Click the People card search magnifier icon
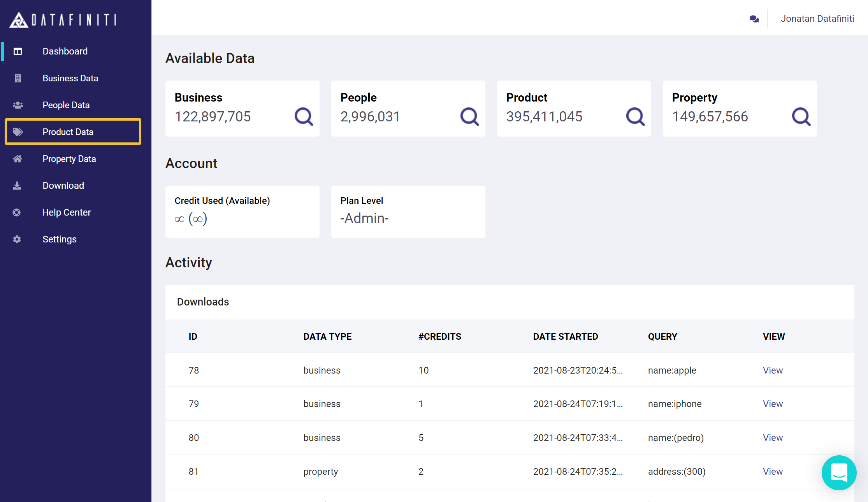 coord(469,116)
